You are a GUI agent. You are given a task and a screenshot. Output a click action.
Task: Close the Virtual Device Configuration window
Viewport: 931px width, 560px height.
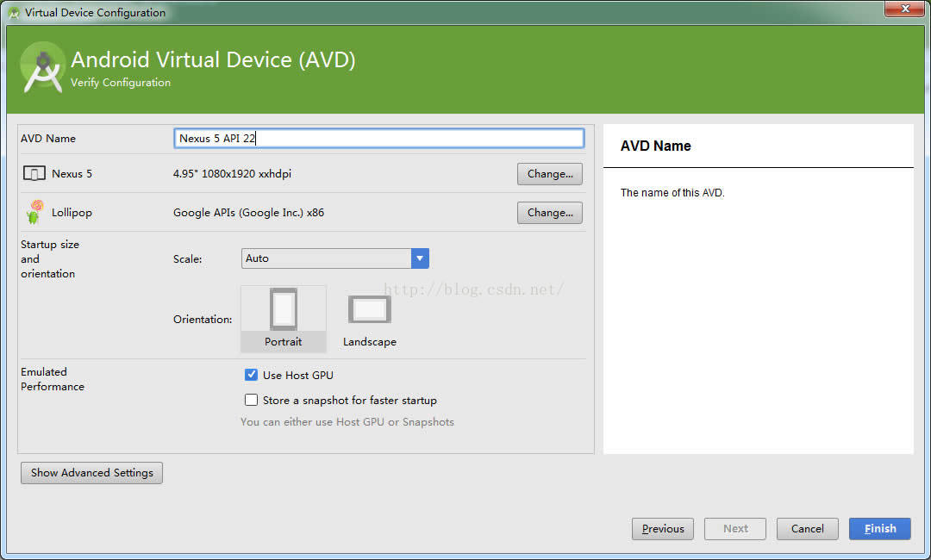pyautogui.click(x=905, y=9)
